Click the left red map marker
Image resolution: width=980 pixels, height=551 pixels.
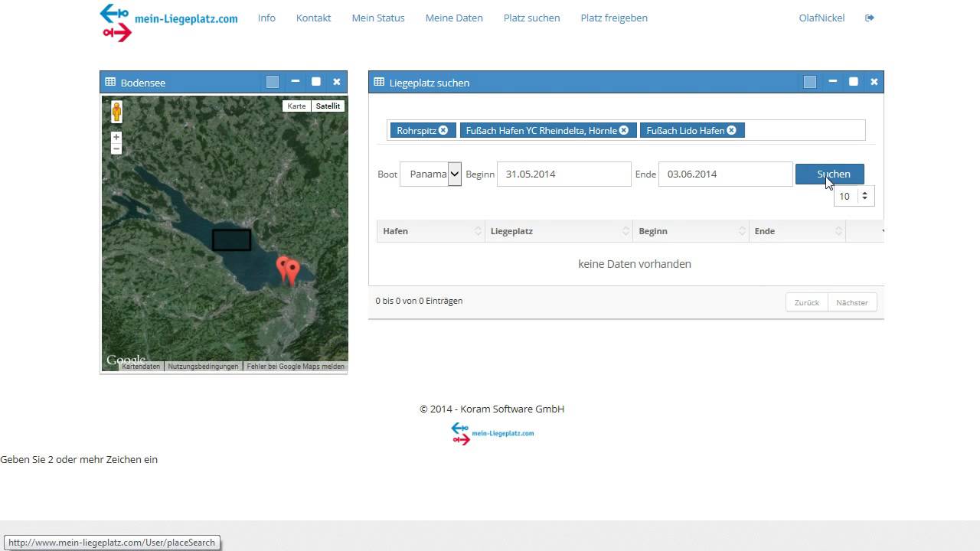tap(283, 267)
